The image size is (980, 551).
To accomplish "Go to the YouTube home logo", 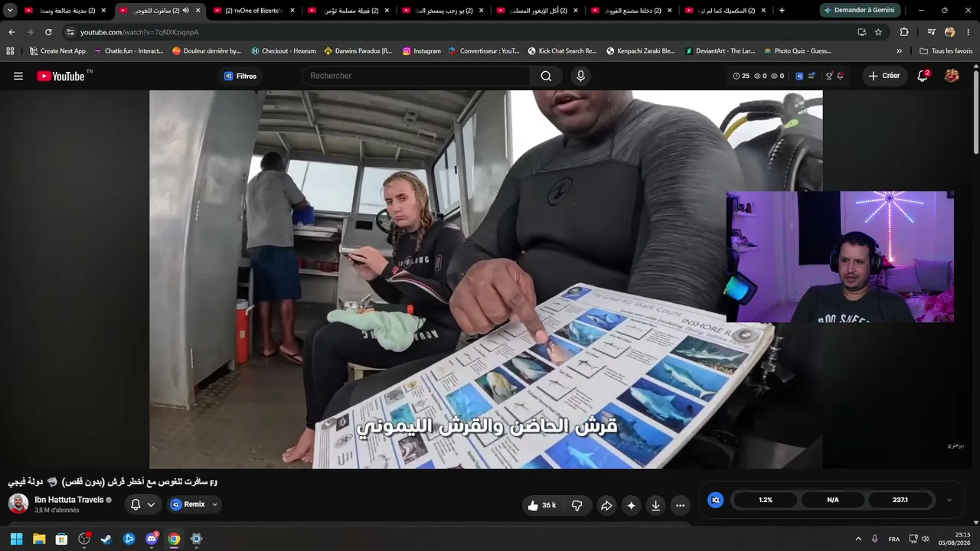I will (60, 76).
